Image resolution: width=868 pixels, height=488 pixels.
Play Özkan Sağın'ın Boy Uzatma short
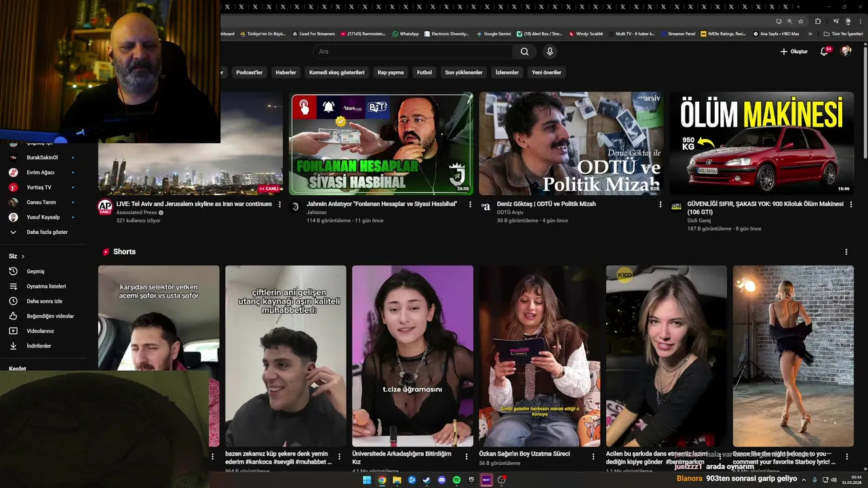coord(540,356)
